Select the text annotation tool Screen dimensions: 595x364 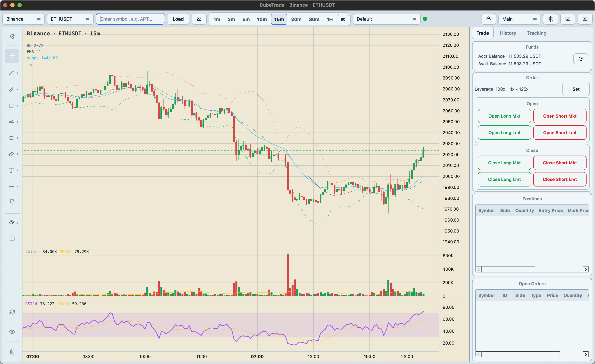pyautogui.click(x=11, y=170)
